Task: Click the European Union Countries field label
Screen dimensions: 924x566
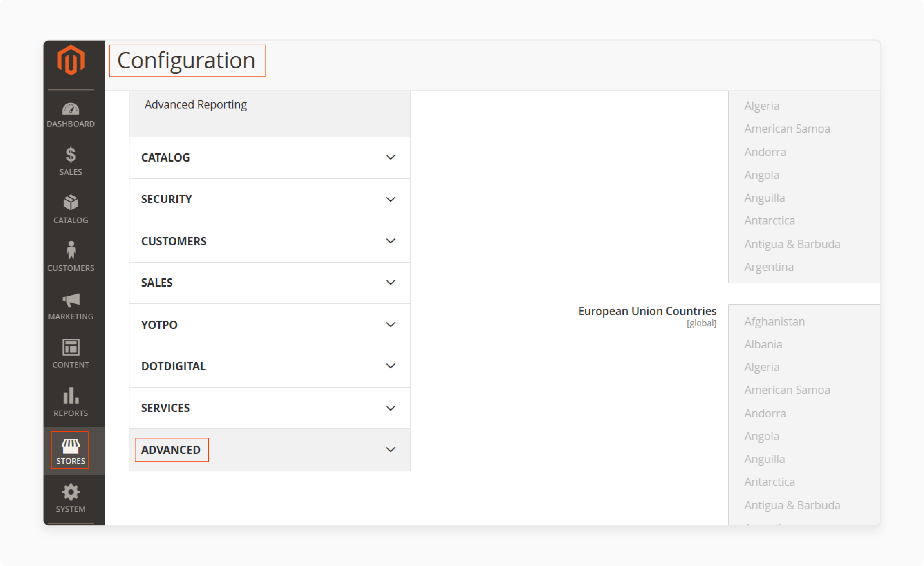Action: [x=647, y=311]
